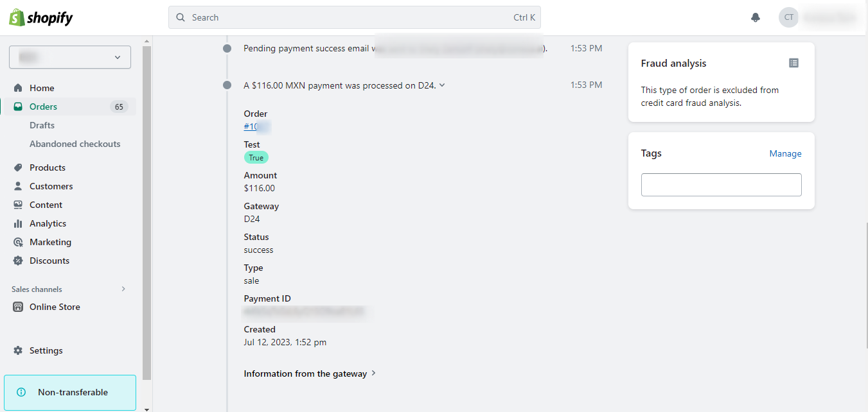This screenshot has height=412, width=868.
Task: Click the Shopify logo icon
Action: pos(17,18)
